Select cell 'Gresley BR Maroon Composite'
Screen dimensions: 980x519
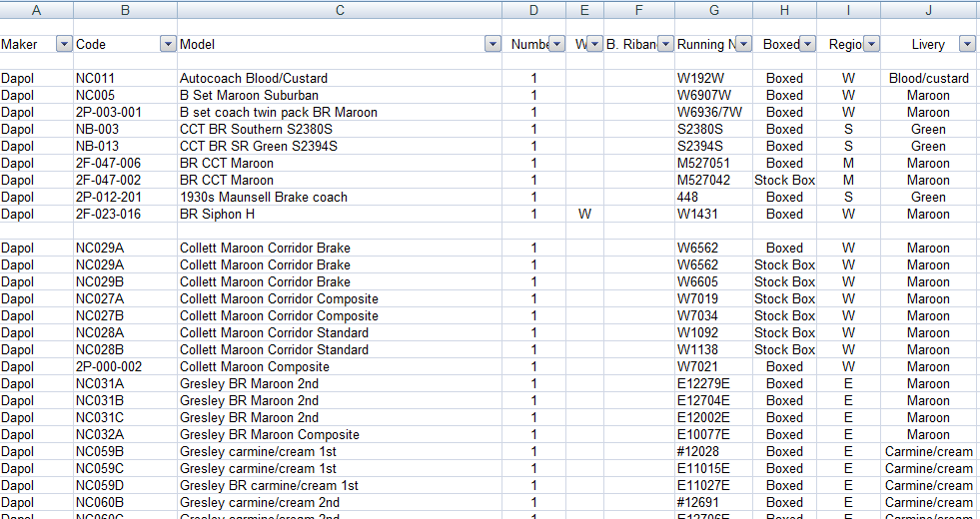click(x=340, y=434)
